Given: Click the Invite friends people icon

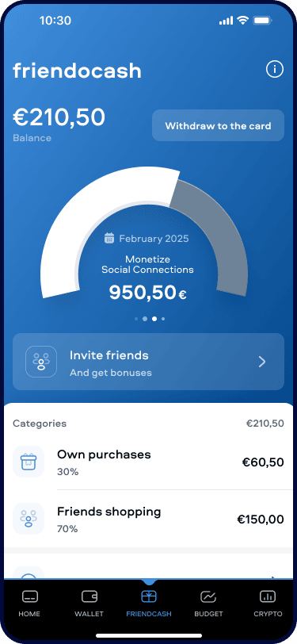Looking at the screenshot, I should (x=41, y=362).
